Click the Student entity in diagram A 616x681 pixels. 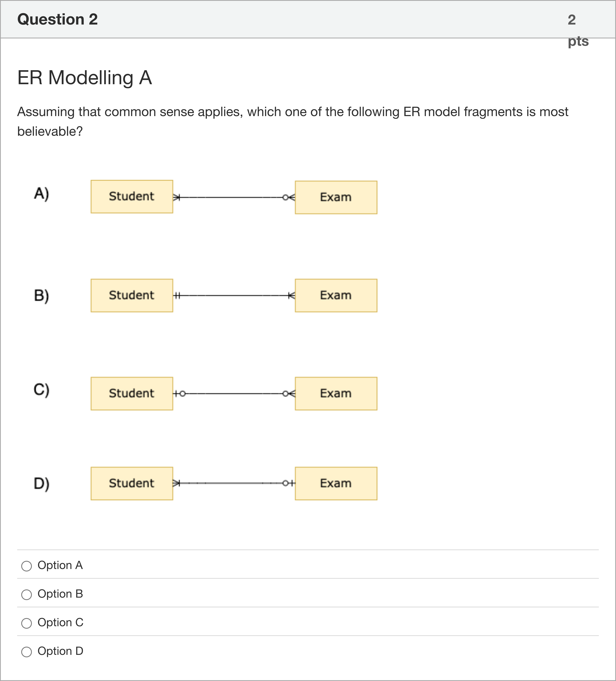pos(132,197)
